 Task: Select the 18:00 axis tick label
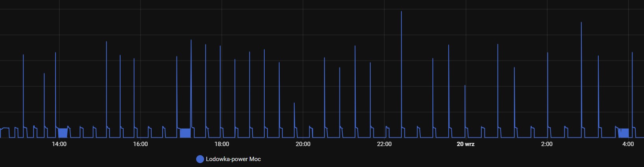point(222,144)
